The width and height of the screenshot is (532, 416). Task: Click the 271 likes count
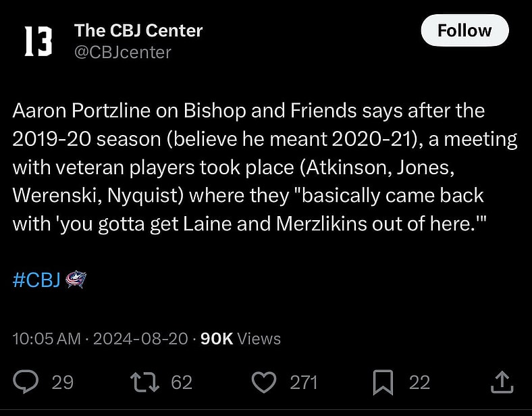(304, 383)
